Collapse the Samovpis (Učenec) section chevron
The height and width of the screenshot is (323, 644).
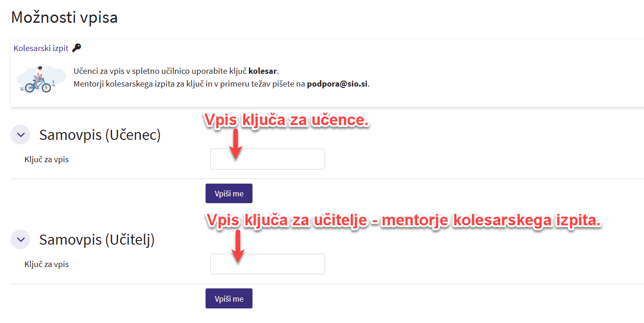pos(20,135)
